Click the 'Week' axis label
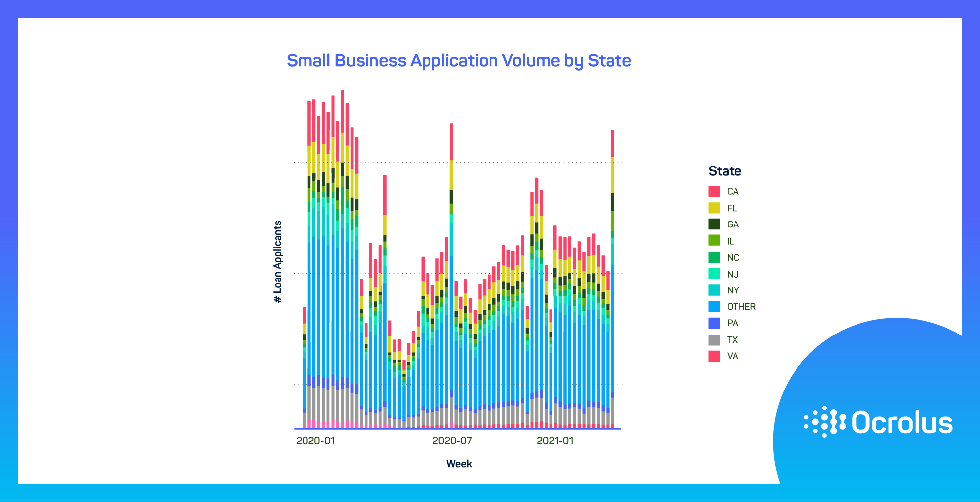 tap(459, 464)
